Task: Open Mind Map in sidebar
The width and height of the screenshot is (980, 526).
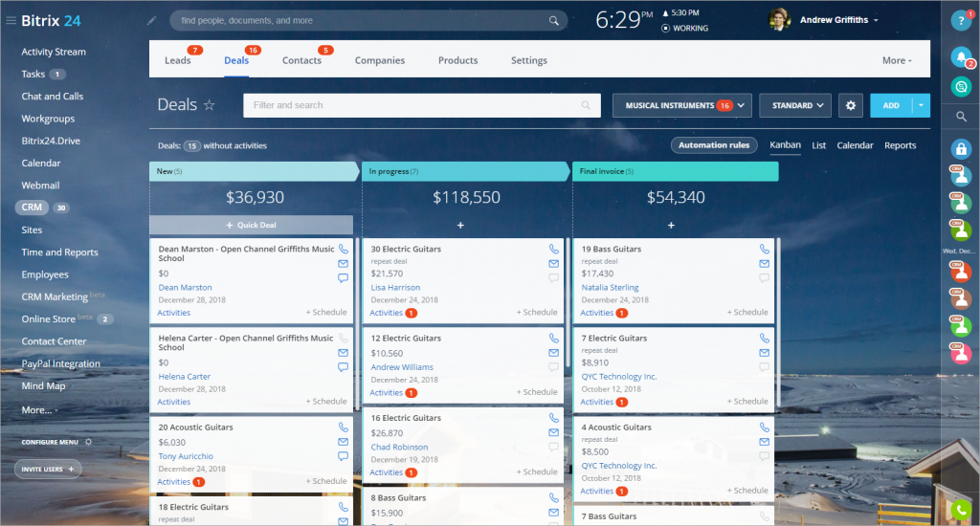Action: 43,386
